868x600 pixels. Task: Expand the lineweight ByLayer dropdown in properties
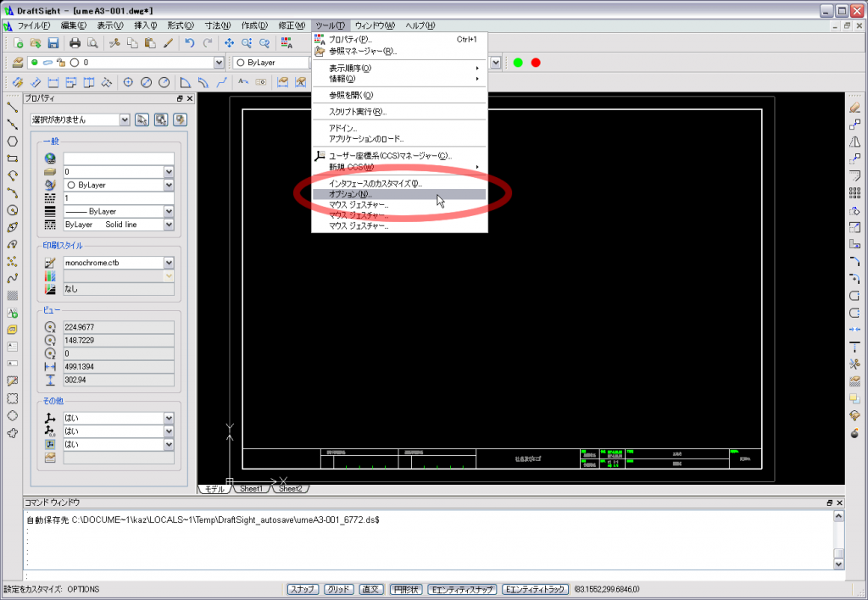[x=169, y=211]
